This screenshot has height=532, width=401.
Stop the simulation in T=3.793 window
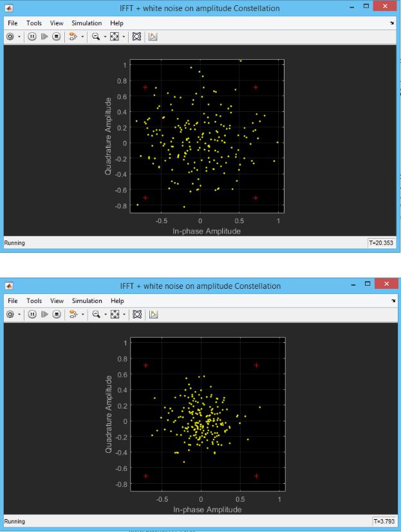57,315
